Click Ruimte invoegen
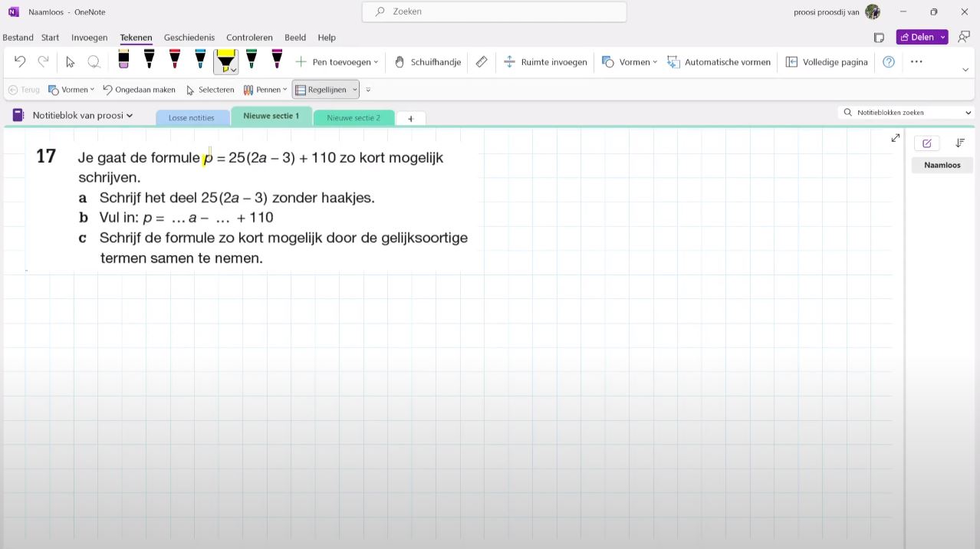This screenshot has width=980, height=549. pyautogui.click(x=545, y=62)
